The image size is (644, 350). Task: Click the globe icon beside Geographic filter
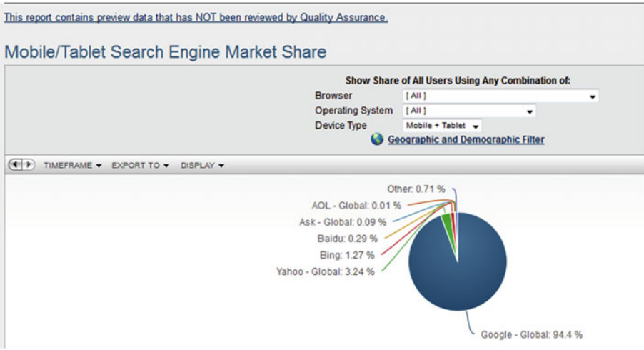tap(377, 139)
